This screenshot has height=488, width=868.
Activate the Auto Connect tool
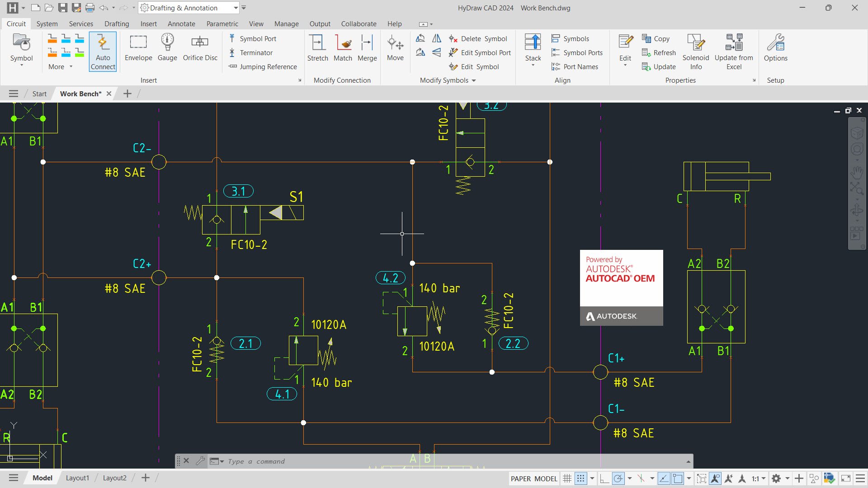click(x=103, y=52)
